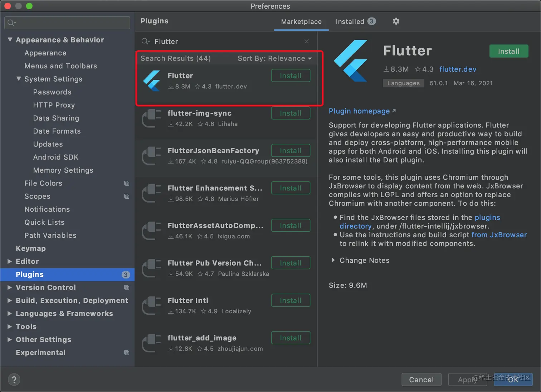Click the installed plugins count badge
Image resolution: width=541 pixels, height=392 pixels.
372,21
